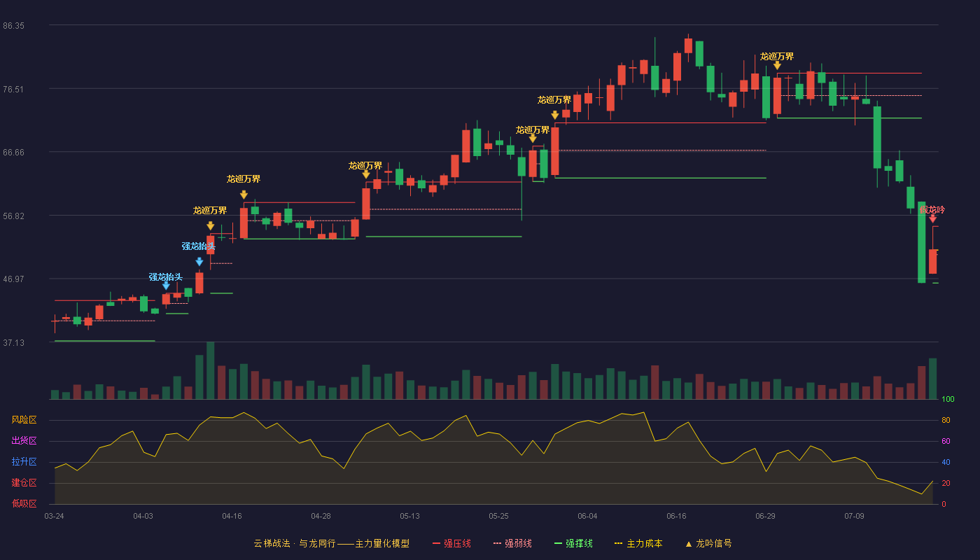980x560 pixels.
Task: Click the 06-16 date label
Action: [x=676, y=516]
